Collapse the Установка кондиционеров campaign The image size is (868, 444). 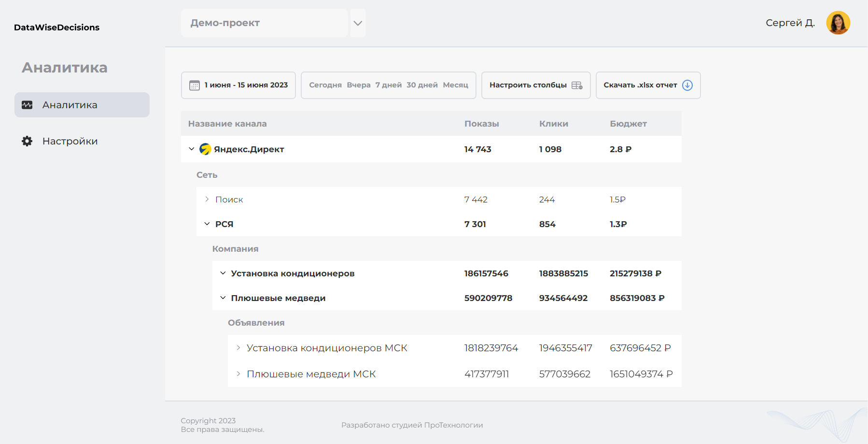click(223, 273)
